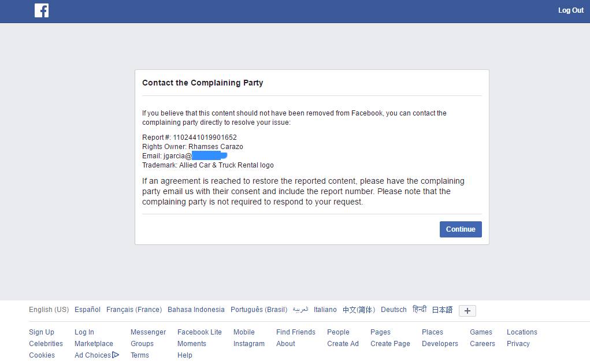Open the Careers footer link

(x=483, y=344)
